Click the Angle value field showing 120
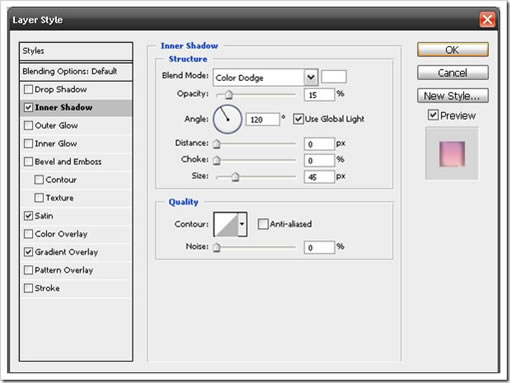Screen dimensions: 510x383 (x=263, y=119)
